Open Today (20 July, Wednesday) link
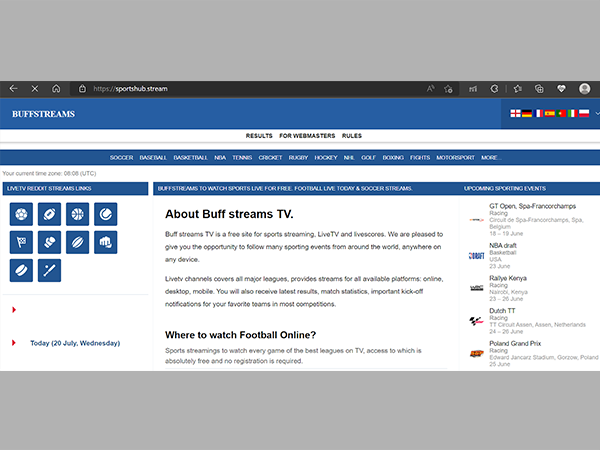Screen dimensions: 600x450 75,343
